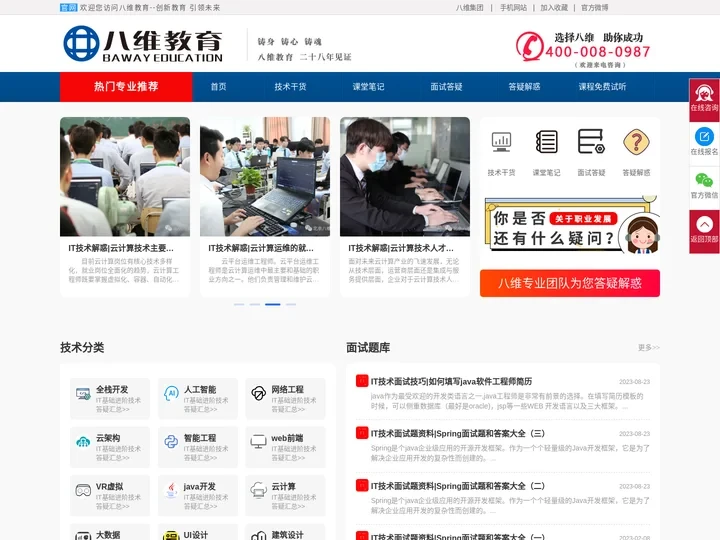
Task: Open 官方微信 WeChat icon in sidebar
Action: (704, 180)
